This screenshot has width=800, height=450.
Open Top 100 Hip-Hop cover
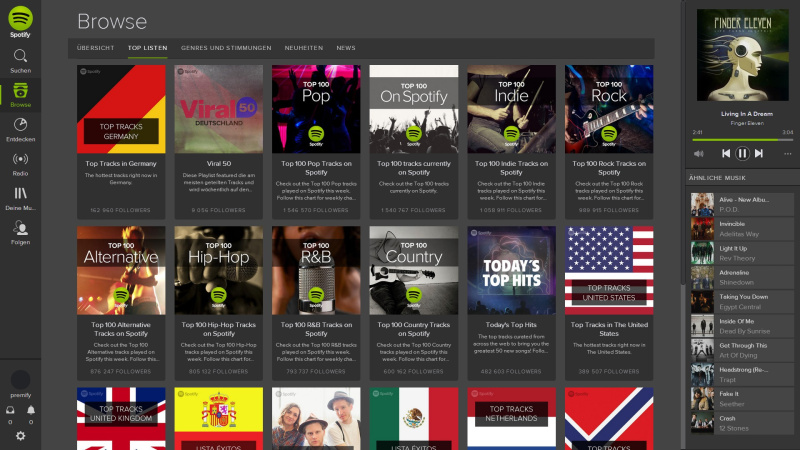218,270
